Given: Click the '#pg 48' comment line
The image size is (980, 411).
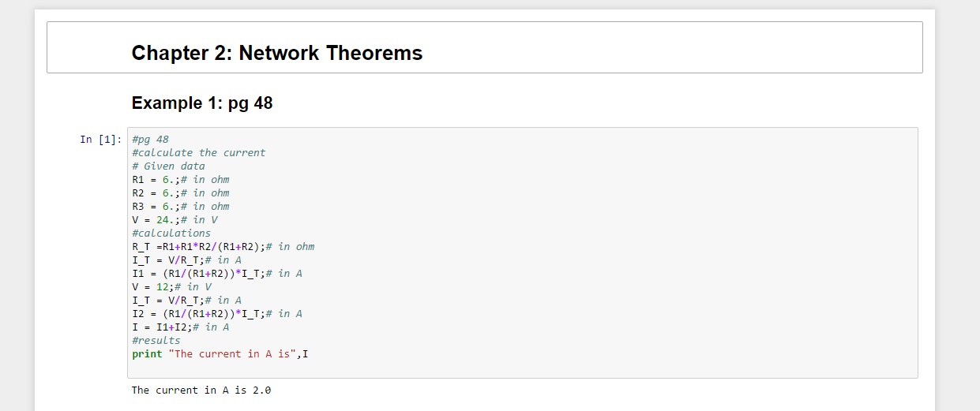Looking at the screenshot, I should pyautogui.click(x=150, y=140).
